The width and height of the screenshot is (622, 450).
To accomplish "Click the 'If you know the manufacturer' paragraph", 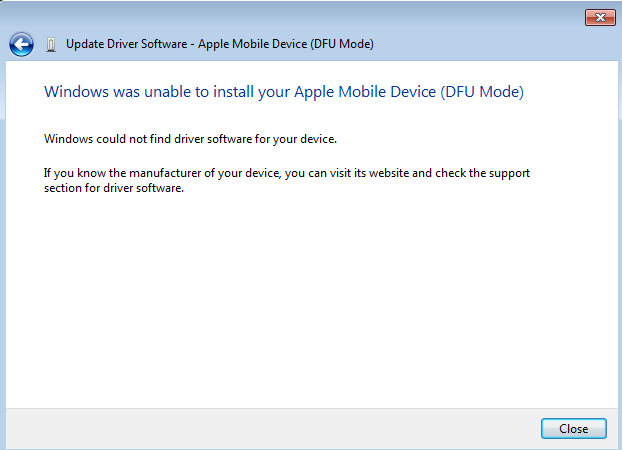I will tap(287, 180).
